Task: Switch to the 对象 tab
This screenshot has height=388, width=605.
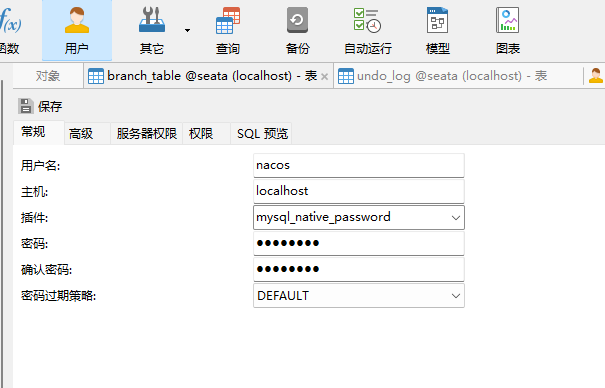Action: pyautogui.click(x=48, y=76)
